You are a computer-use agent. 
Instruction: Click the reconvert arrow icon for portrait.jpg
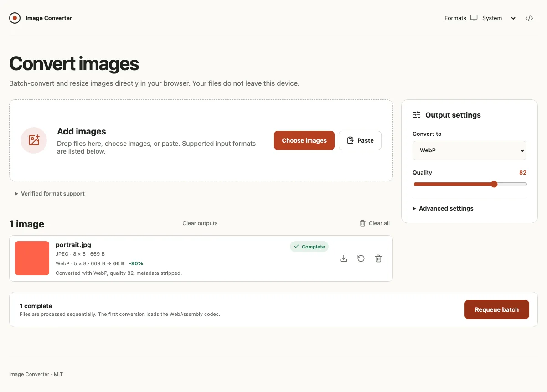tap(361, 258)
